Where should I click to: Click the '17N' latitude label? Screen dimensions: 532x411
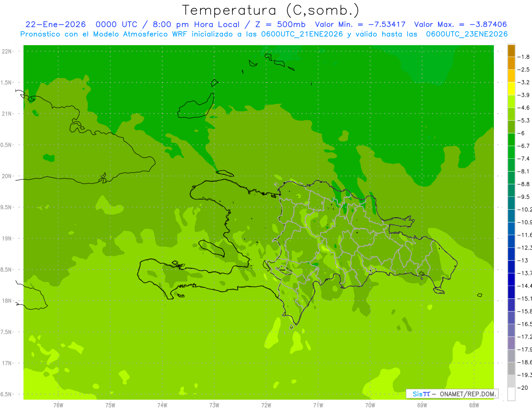point(7,363)
